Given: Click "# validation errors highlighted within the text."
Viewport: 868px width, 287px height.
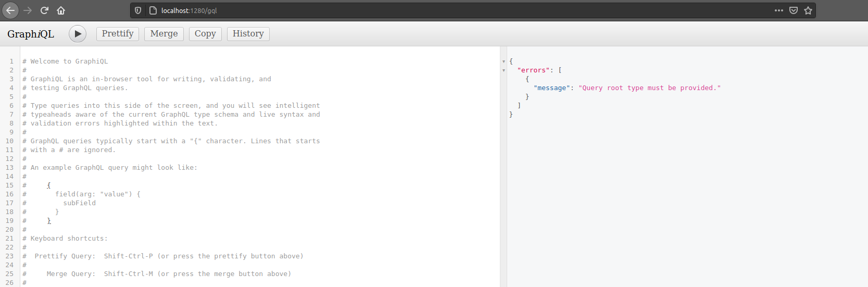Looking at the screenshot, I should (x=120, y=123).
